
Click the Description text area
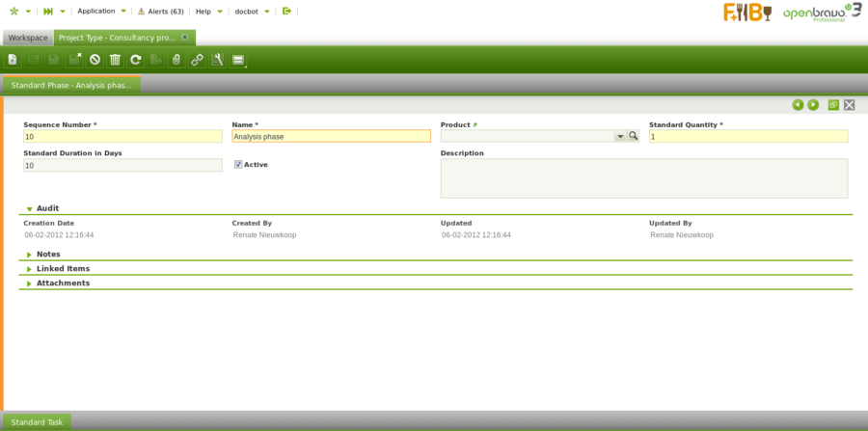tap(643, 177)
